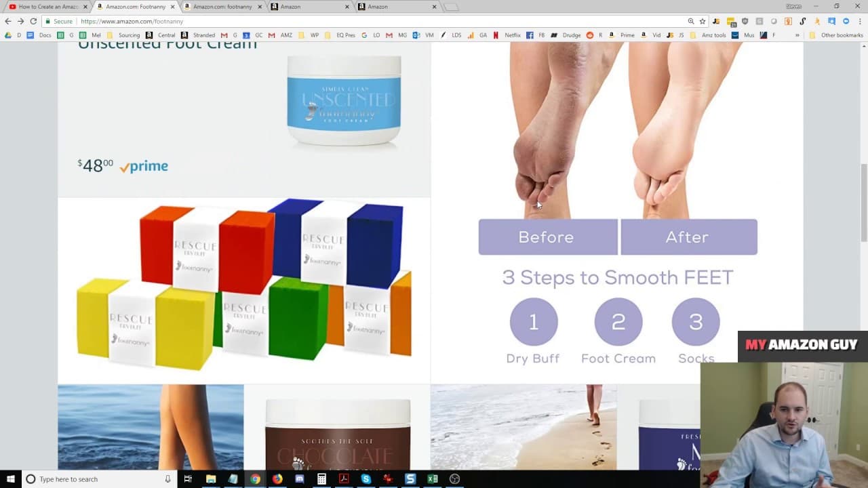Click the zoom magnifier icon in address bar
Viewport: 868px width, 488px height.
[691, 21]
